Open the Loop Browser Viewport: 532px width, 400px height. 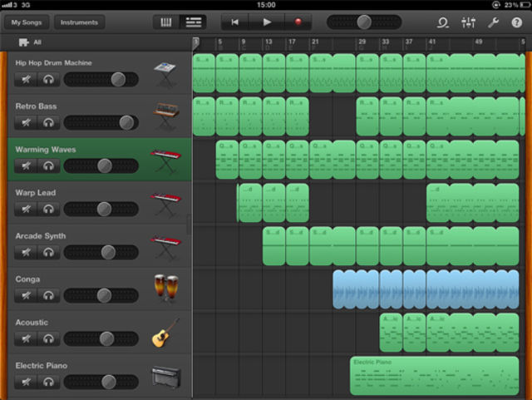(x=442, y=22)
